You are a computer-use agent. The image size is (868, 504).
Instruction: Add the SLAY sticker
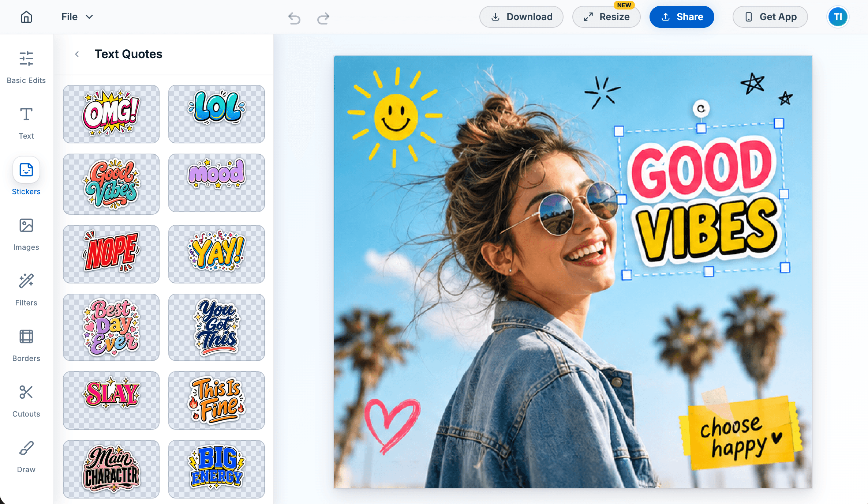tap(111, 400)
